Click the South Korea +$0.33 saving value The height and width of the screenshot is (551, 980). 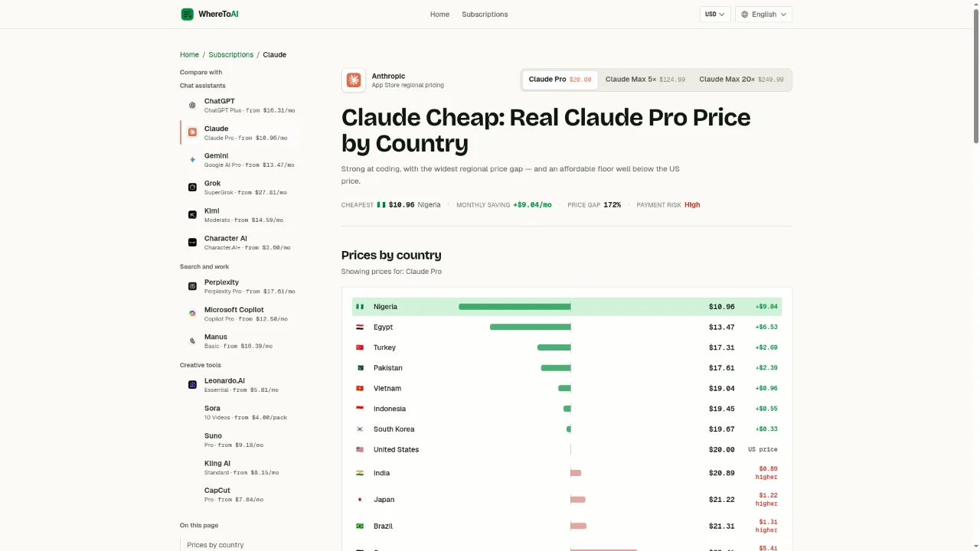pyautogui.click(x=766, y=429)
